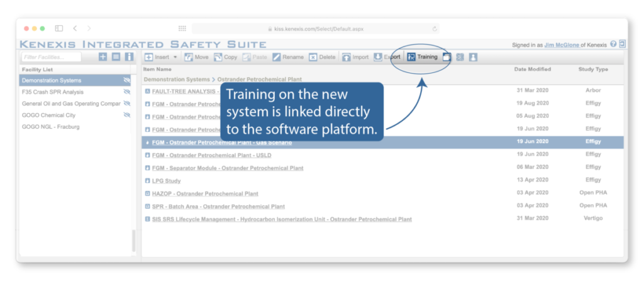Image resolution: width=644 pixels, height=282 pixels.
Task: Click the study icon beside FGM USLD row
Action: (x=147, y=155)
